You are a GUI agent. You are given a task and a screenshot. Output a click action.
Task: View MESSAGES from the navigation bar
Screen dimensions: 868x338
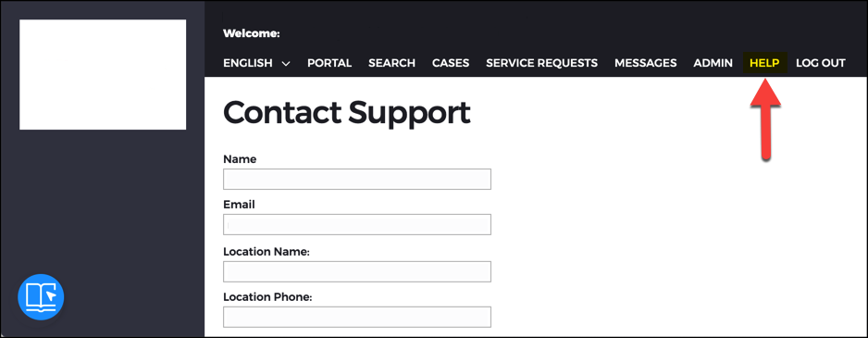pos(646,63)
